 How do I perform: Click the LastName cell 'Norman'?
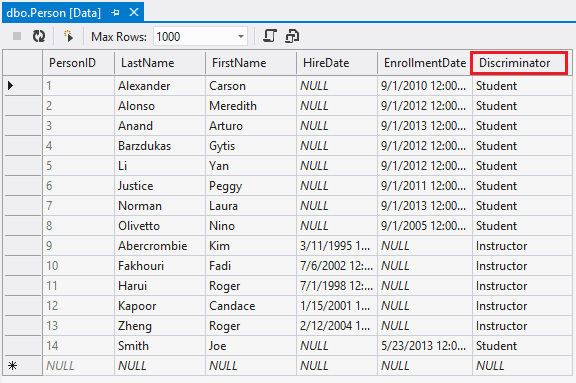tap(160, 206)
